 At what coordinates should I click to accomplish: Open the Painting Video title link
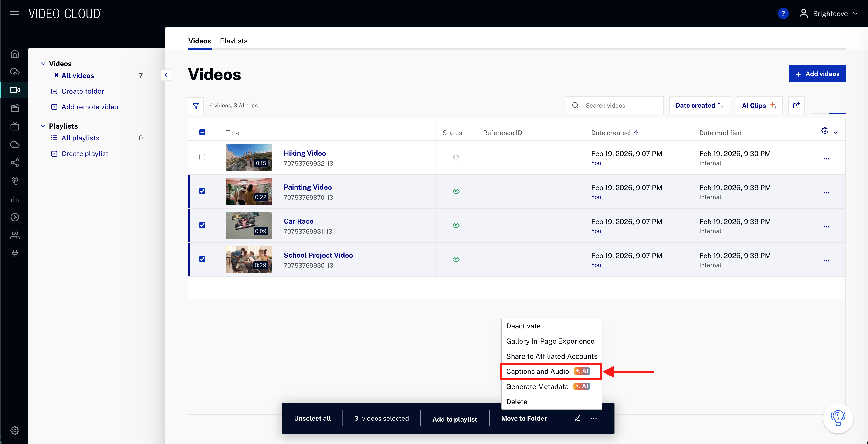(x=307, y=187)
